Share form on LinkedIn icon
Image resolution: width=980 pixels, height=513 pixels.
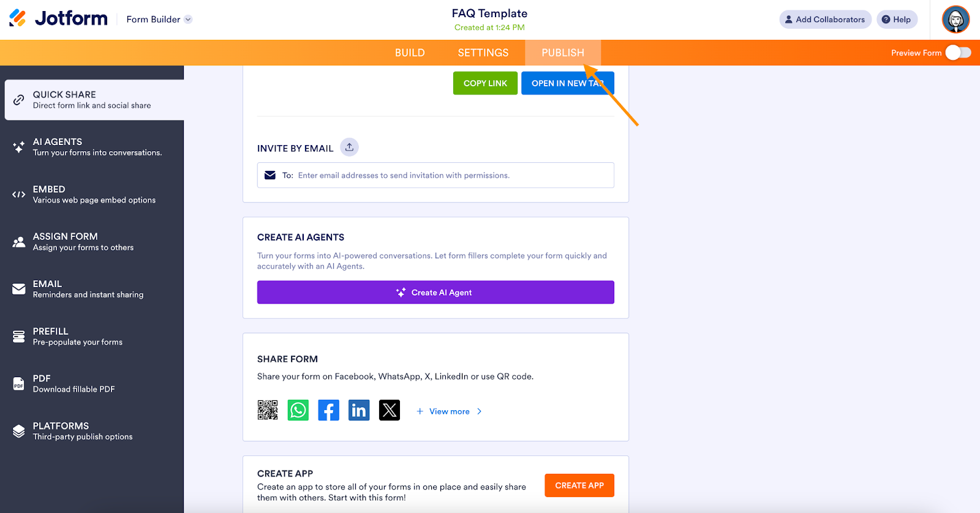359,410
